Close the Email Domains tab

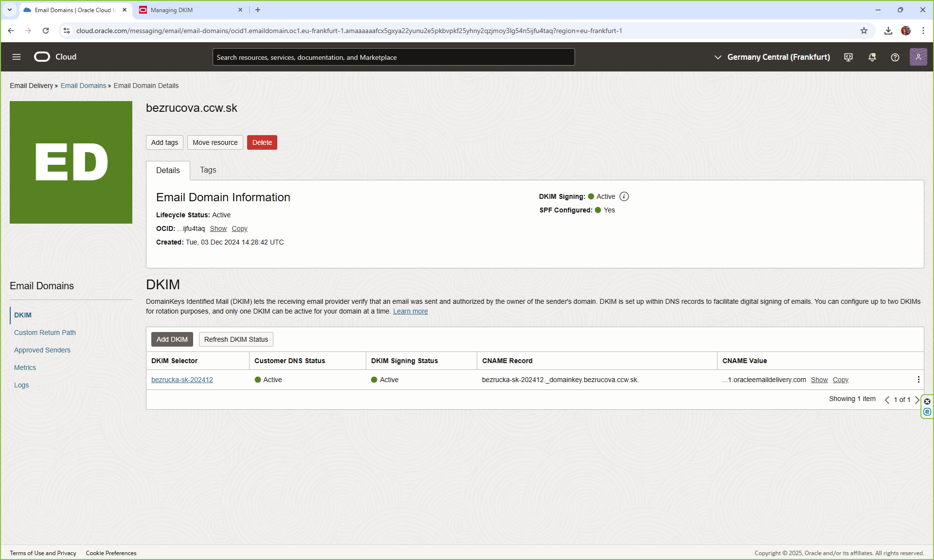click(x=125, y=10)
